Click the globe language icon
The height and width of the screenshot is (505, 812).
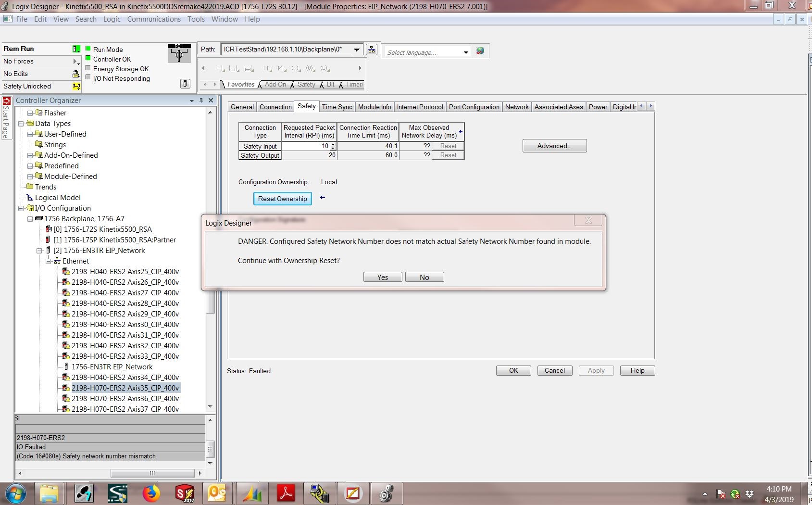coord(480,51)
